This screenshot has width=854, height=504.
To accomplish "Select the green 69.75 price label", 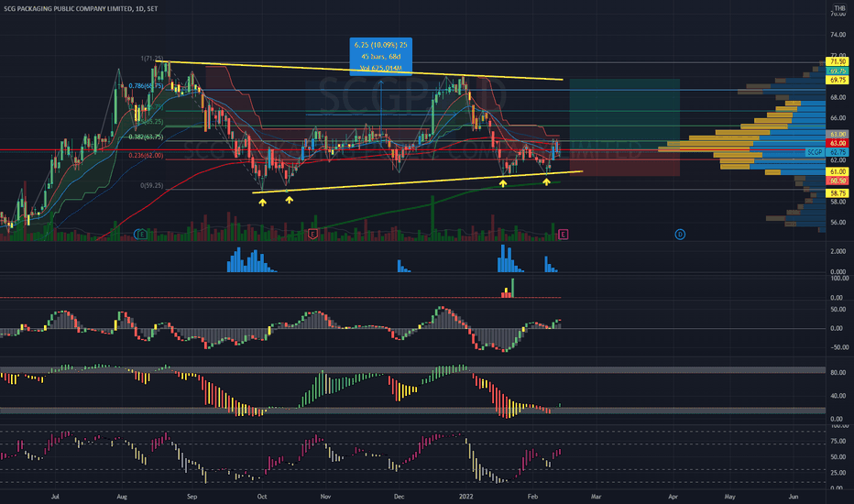I will [x=838, y=71].
